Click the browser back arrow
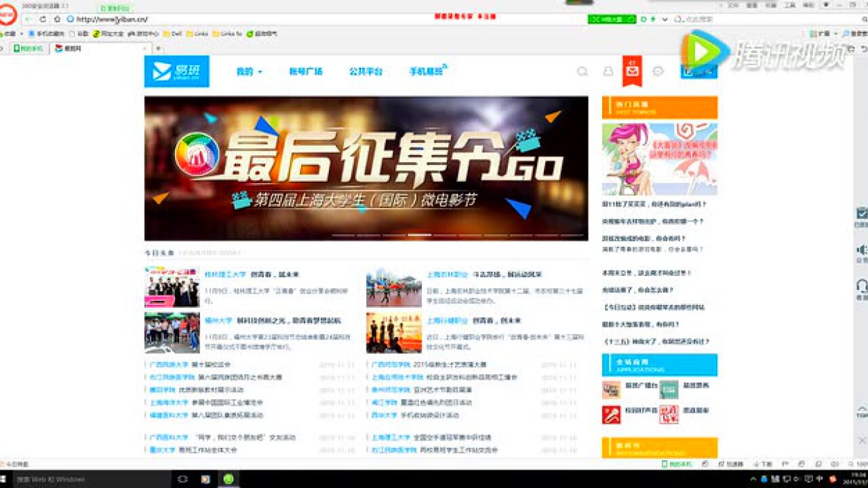This screenshot has height=488, width=868. pos(28,20)
